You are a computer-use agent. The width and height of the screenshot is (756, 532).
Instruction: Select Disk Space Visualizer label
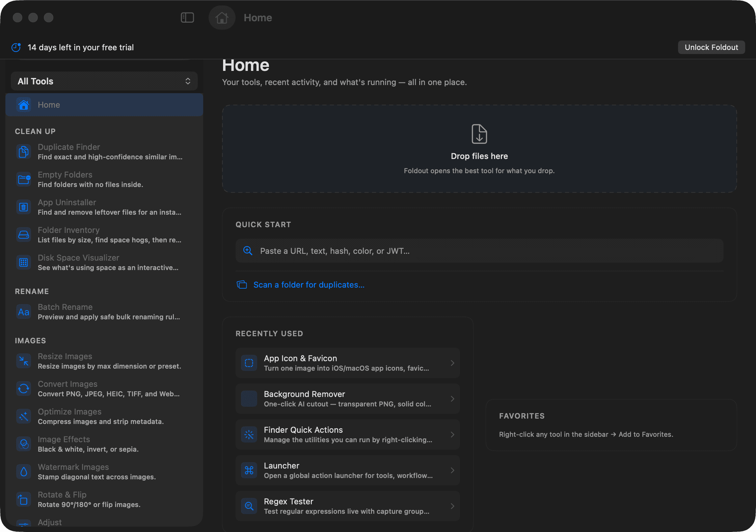tap(78, 258)
